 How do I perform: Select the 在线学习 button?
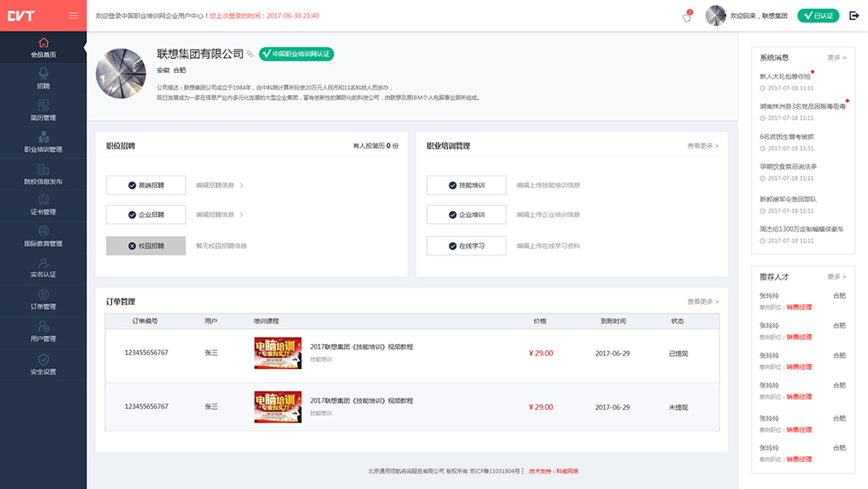point(466,246)
